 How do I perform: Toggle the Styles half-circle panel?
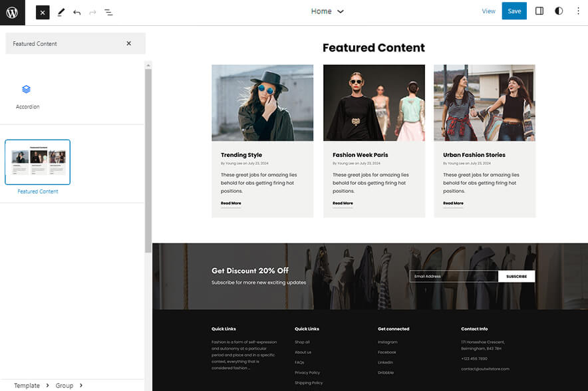(x=559, y=11)
